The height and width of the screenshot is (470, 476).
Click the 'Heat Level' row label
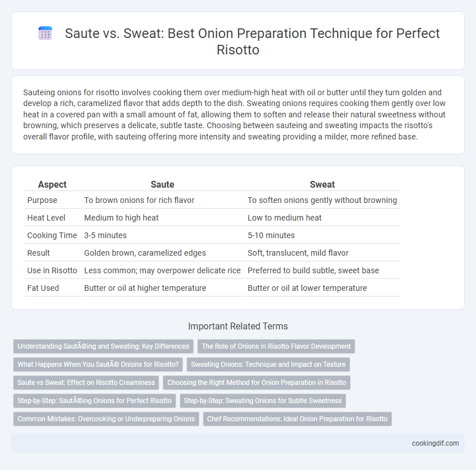(46, 218)
